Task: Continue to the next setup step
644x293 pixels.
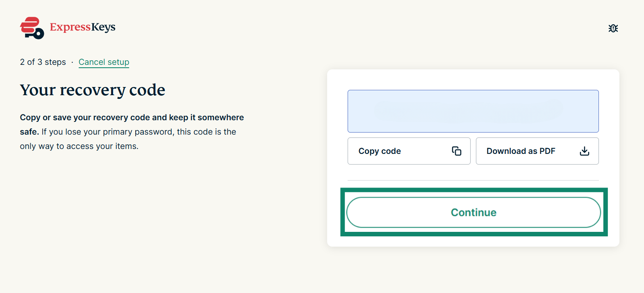Action: pos(473,212)
